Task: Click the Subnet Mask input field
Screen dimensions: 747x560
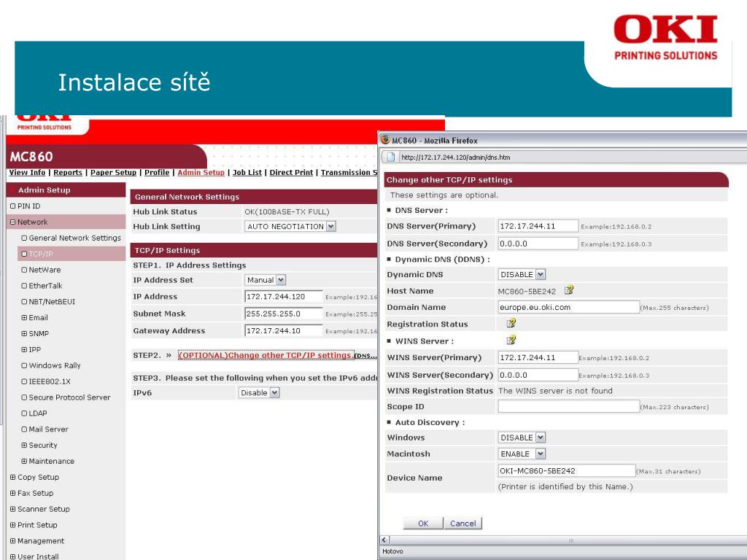Action: coord(284,314)
